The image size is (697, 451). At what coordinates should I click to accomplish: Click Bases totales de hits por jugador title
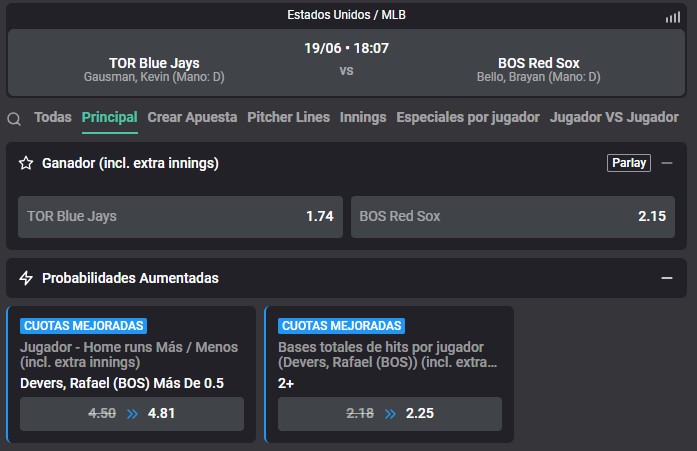(x=388, y=355)
